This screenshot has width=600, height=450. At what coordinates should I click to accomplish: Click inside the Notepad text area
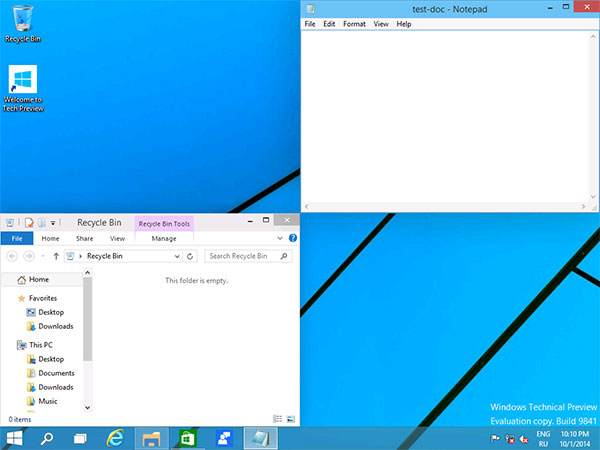point(445,117)
